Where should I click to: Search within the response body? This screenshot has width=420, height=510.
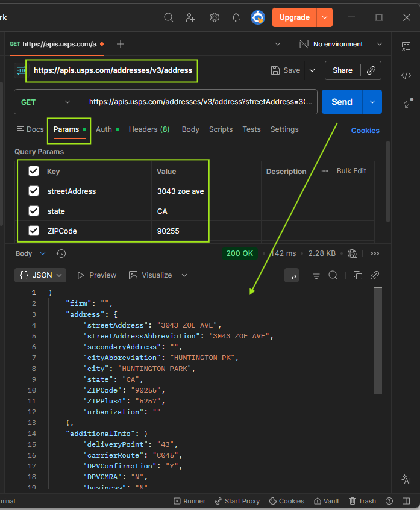pos(333,275)
